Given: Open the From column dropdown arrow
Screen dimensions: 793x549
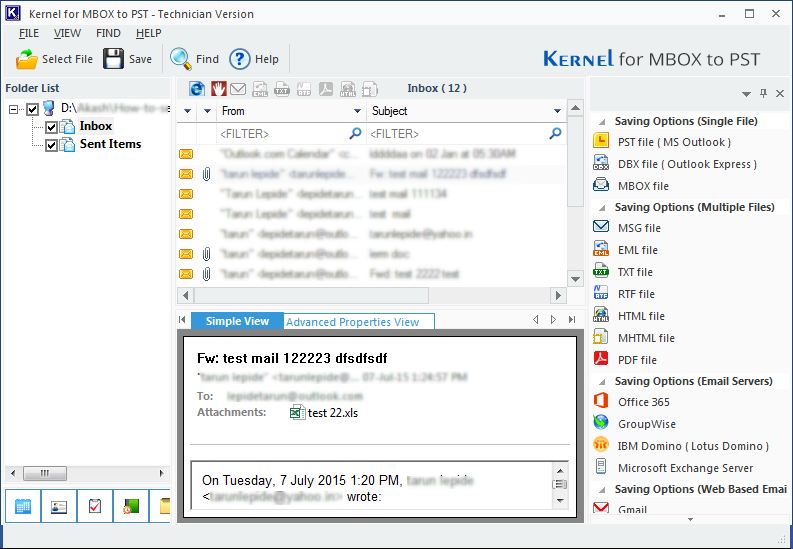Looking at the screenshot, I should pos(357,111).
